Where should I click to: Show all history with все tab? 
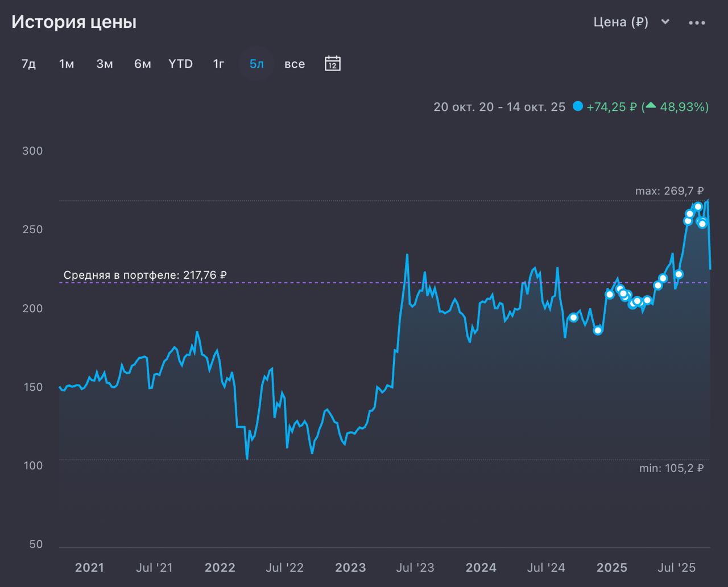pyautogui.click(x=295, y=64)
